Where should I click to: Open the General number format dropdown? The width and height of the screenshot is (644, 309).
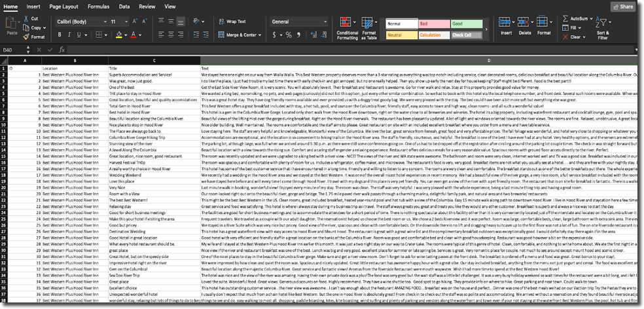click(325, 22)
